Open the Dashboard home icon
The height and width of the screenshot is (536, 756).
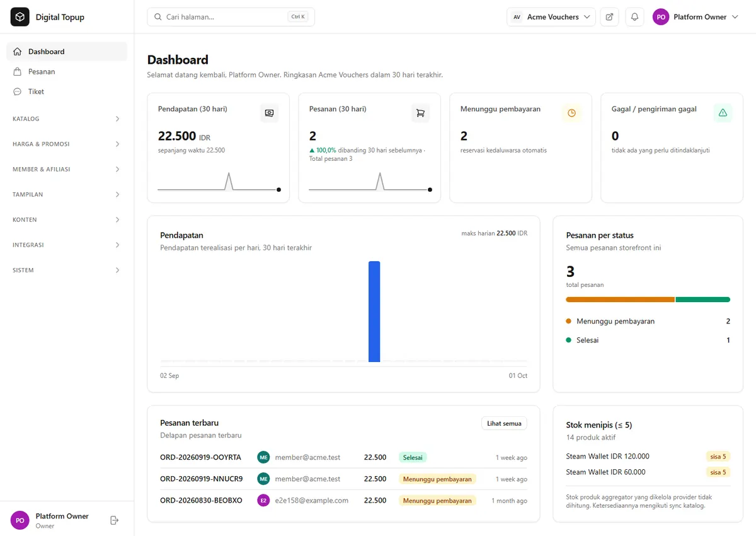coord(18,52)
